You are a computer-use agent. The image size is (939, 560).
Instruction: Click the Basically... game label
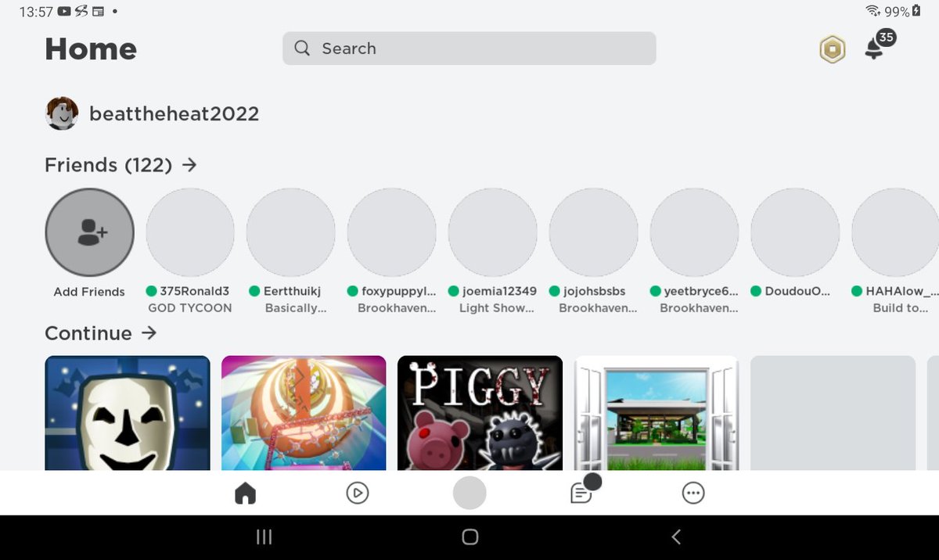[295, 308]
